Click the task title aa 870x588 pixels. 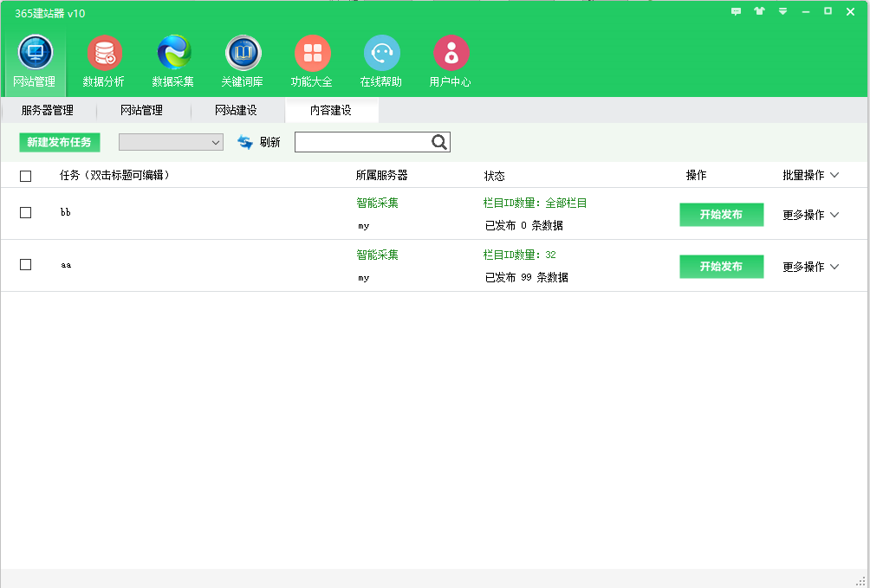(66, 265)
